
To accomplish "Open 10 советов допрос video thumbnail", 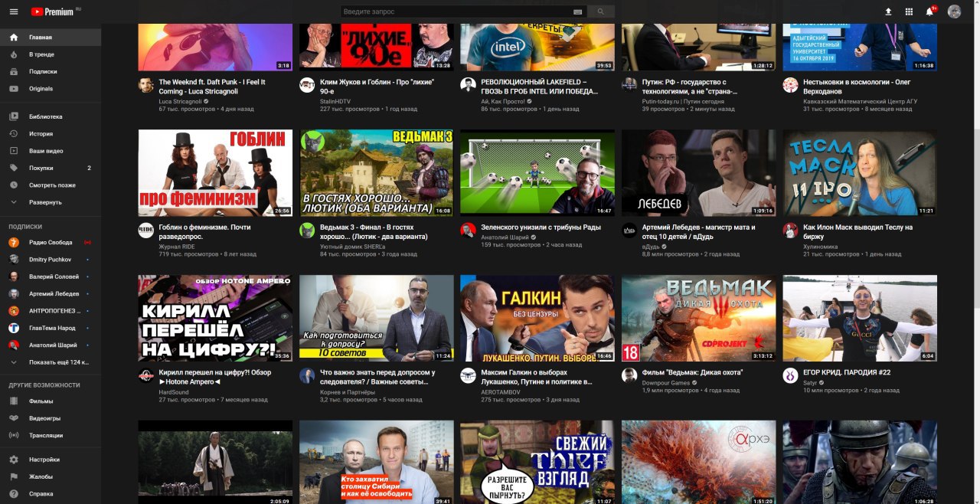I will [x=376, y=318].
